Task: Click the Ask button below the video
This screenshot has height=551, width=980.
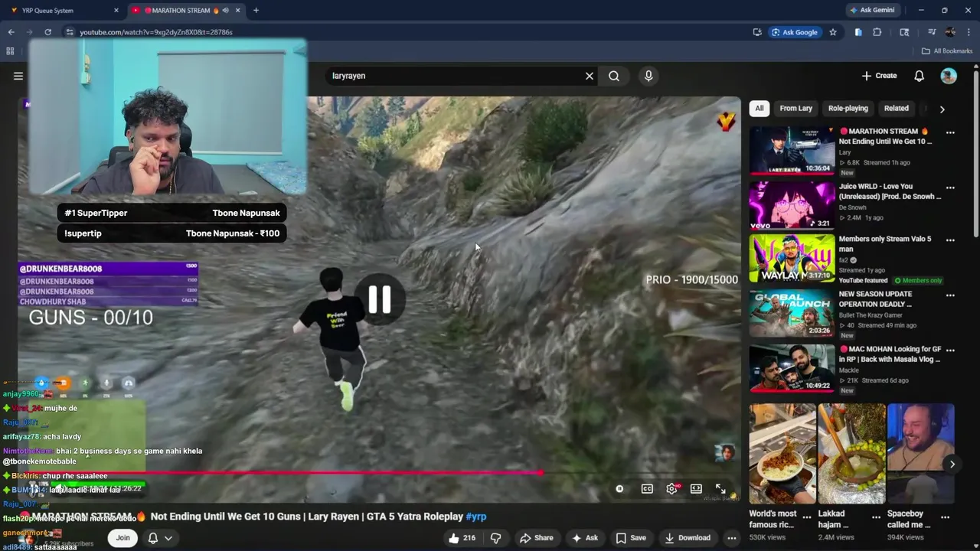Action: [x=584, y=538]
